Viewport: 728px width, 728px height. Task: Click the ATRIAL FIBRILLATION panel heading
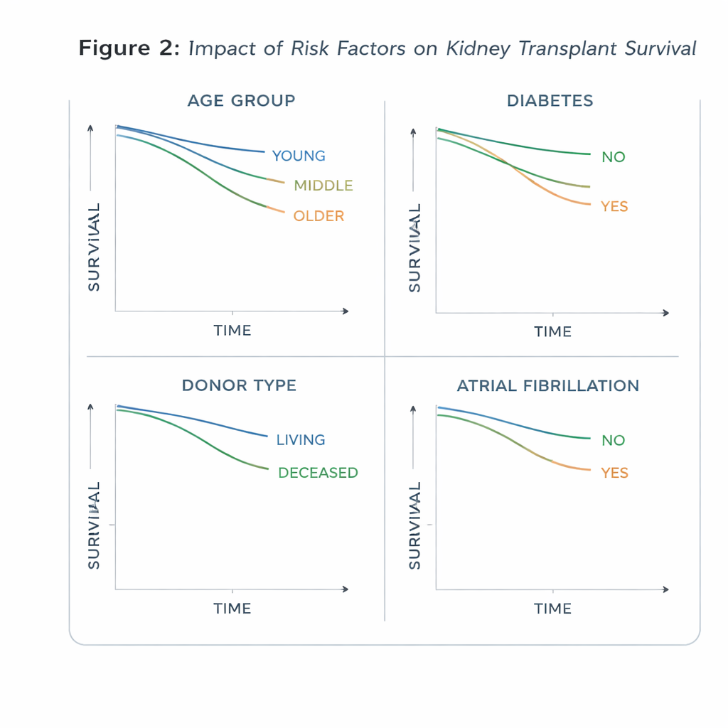[547, 386]
